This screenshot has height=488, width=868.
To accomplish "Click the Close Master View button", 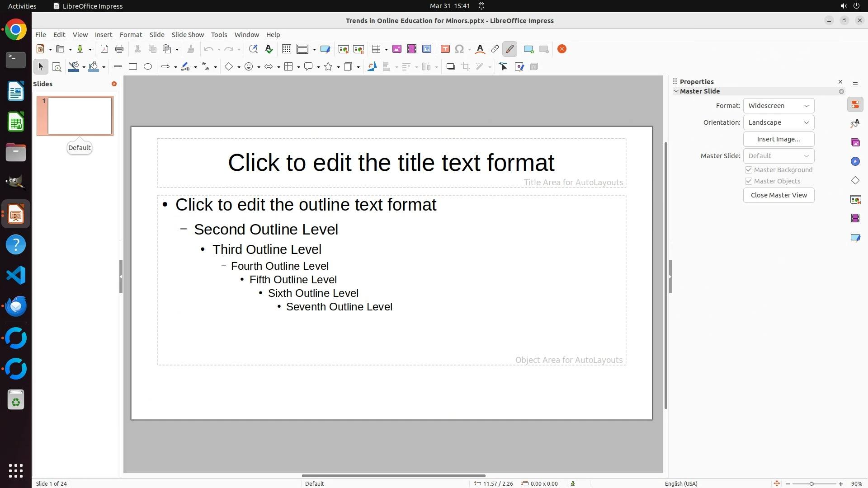I will [778, 195].
